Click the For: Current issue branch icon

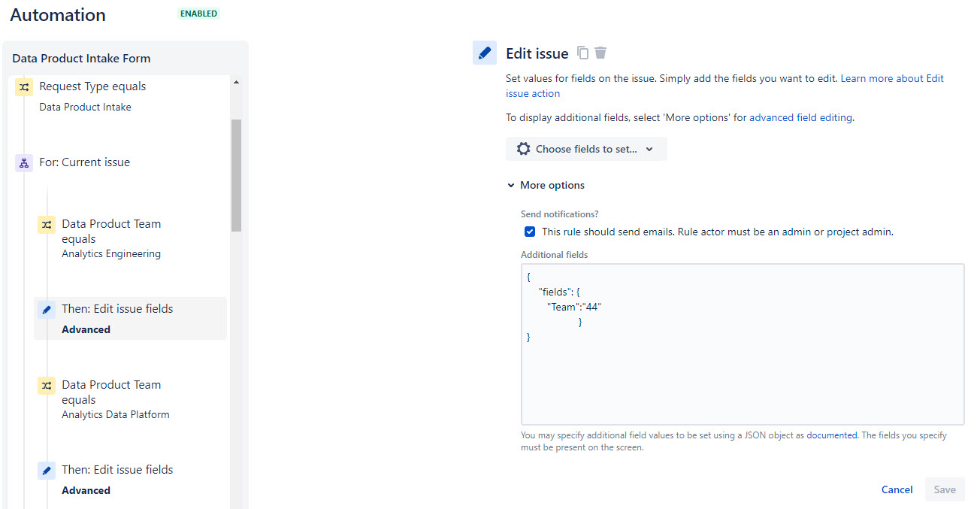pyautogui.click(x=24, y=163)
